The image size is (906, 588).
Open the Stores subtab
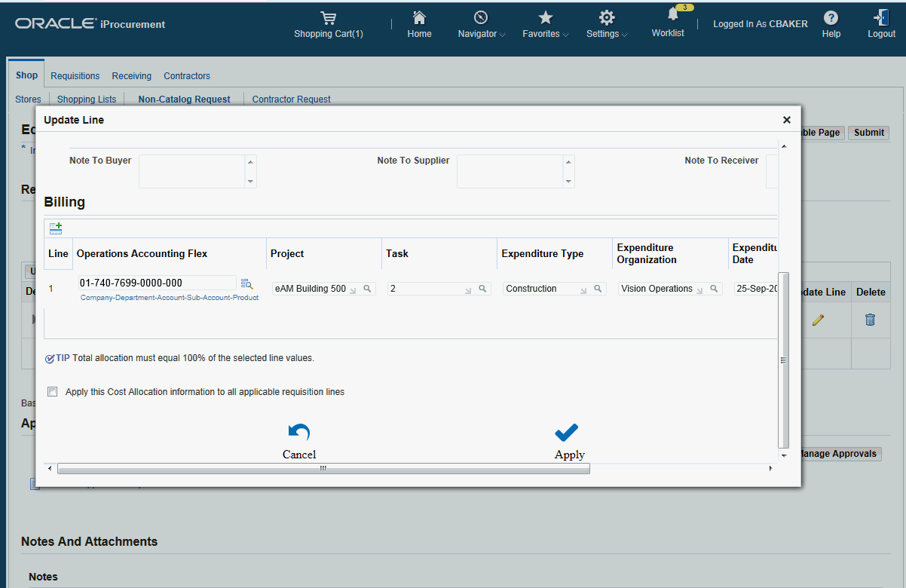[x=28, y=100]
